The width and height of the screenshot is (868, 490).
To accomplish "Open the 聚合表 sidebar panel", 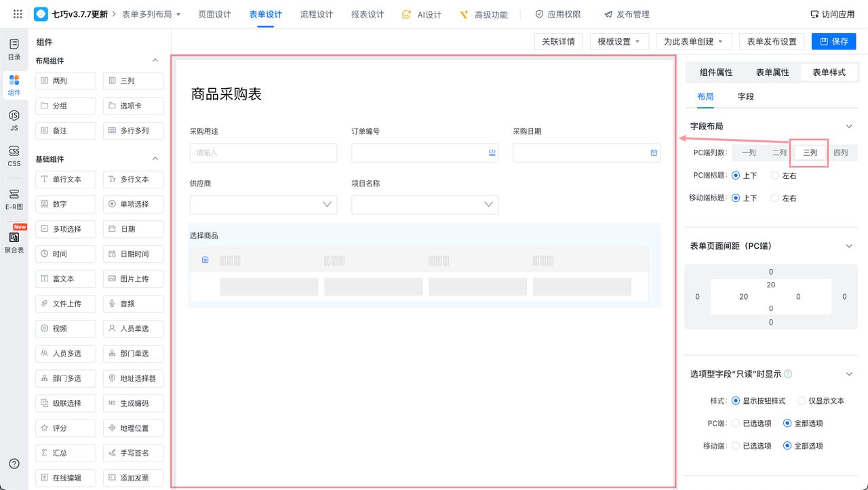I will coord(14,242).
